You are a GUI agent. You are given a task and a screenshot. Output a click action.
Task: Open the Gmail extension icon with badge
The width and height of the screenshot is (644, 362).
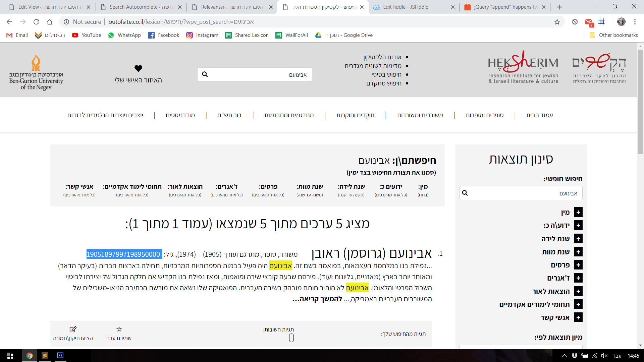coord(589,22)
